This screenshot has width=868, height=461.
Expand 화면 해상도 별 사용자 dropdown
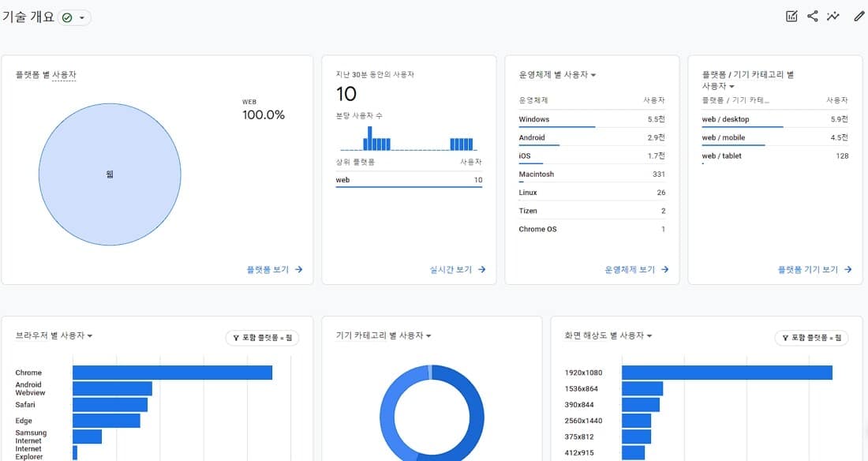(x=649, y=335)
